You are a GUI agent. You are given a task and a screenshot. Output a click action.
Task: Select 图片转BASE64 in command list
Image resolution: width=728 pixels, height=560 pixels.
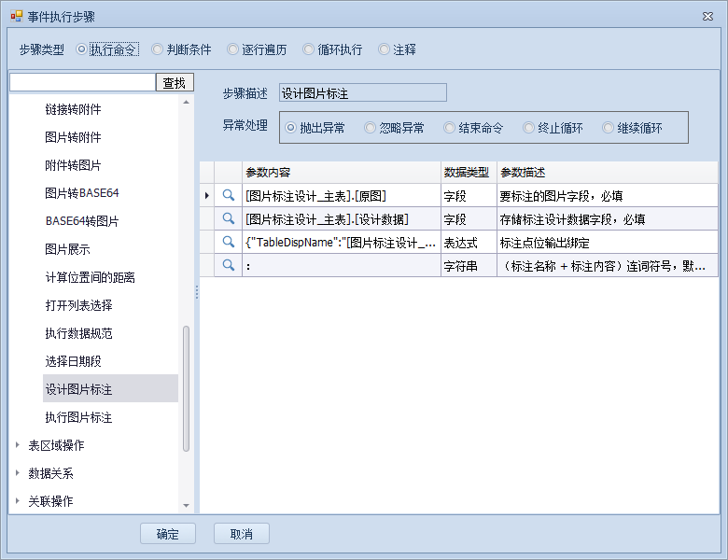coord(82,193)
